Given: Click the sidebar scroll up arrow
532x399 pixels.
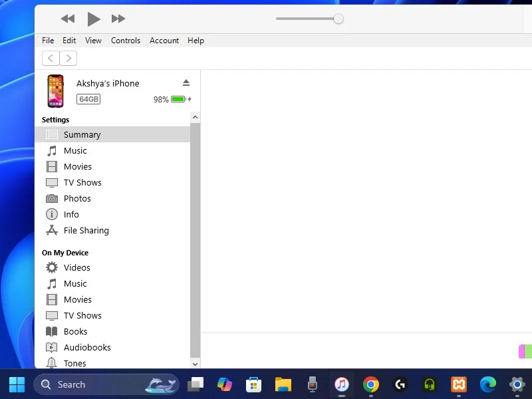Looking at the screenshot, I should 195,118.
